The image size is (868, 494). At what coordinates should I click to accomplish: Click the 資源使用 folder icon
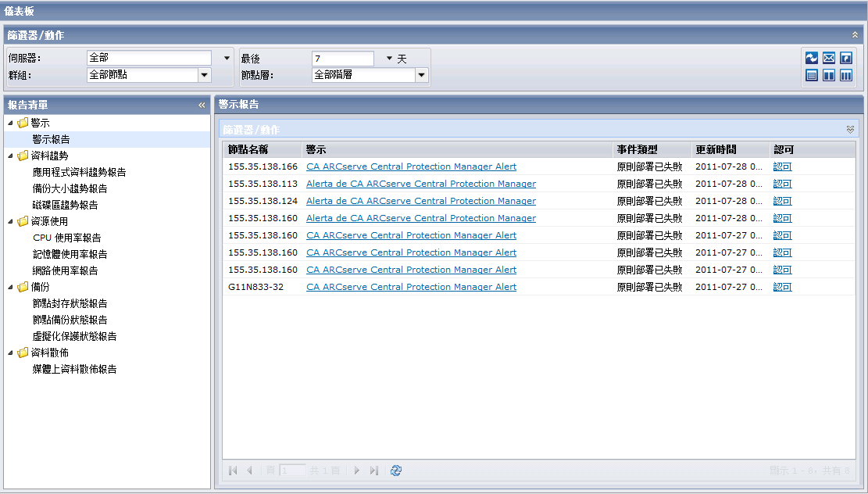tap(23, 221)
